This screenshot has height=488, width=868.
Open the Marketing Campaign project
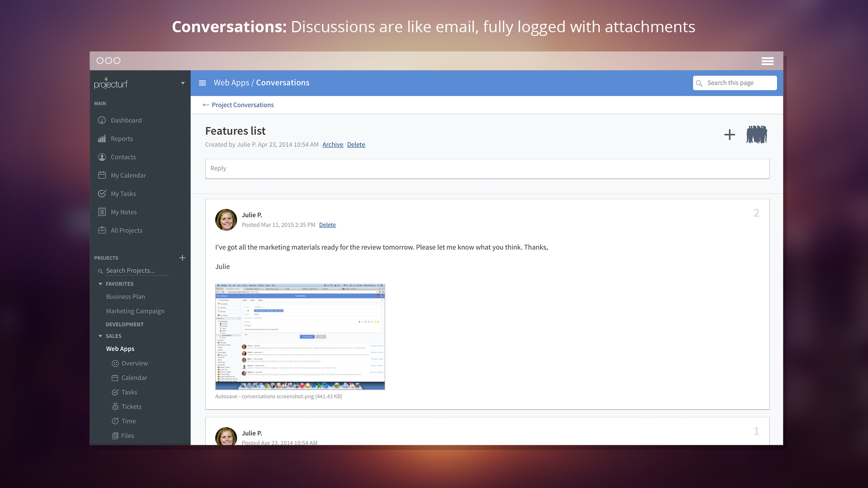(135, 311)
